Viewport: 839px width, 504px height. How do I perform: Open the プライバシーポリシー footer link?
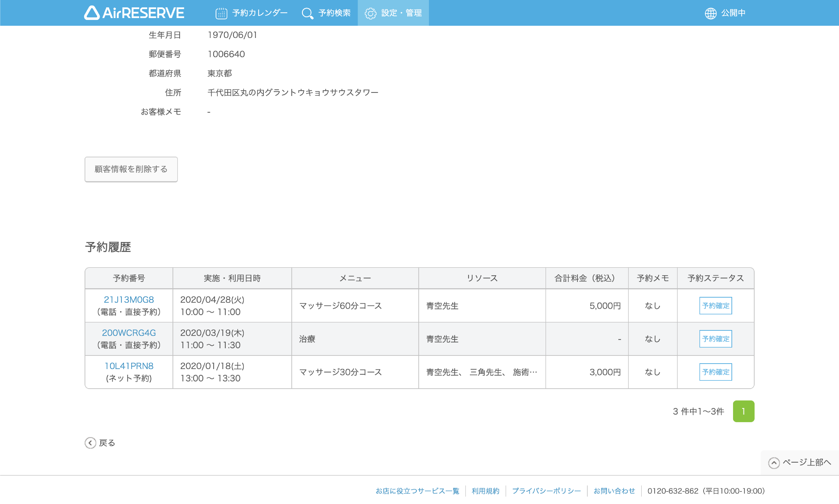pyautogui.click(x=546, y=491)
